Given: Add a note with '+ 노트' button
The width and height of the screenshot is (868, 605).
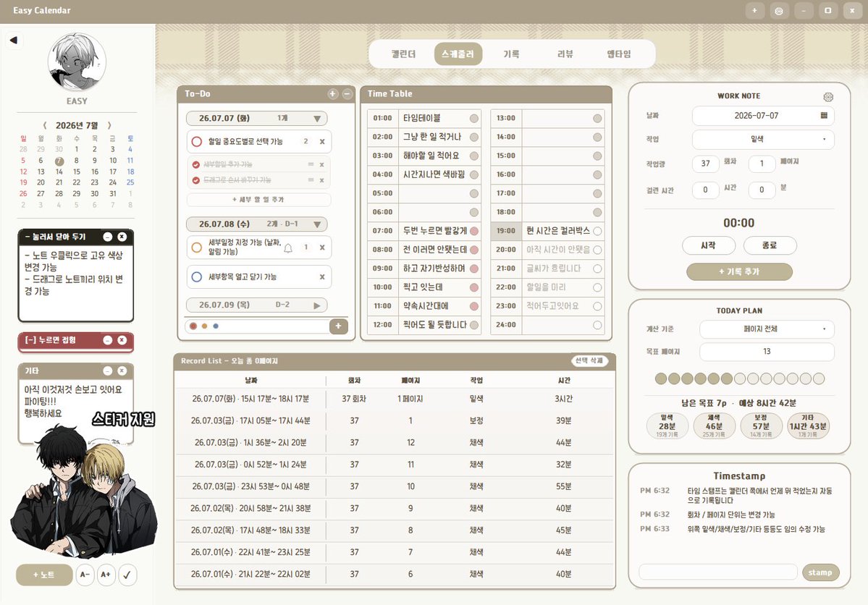Looking at the screenshot, I should (44, 575).
